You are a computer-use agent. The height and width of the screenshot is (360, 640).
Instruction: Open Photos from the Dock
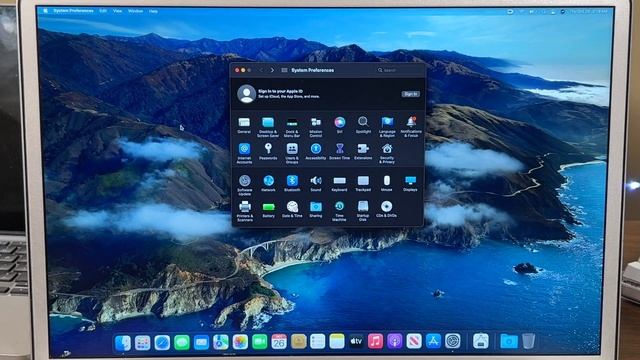pyautogui.click(x=240, y=342)
